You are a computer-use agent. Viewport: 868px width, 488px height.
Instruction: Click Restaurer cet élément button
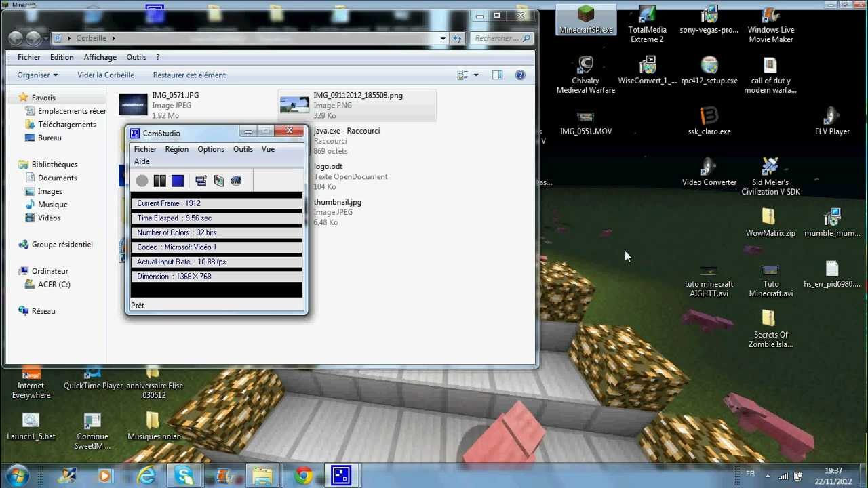point(189,75)
